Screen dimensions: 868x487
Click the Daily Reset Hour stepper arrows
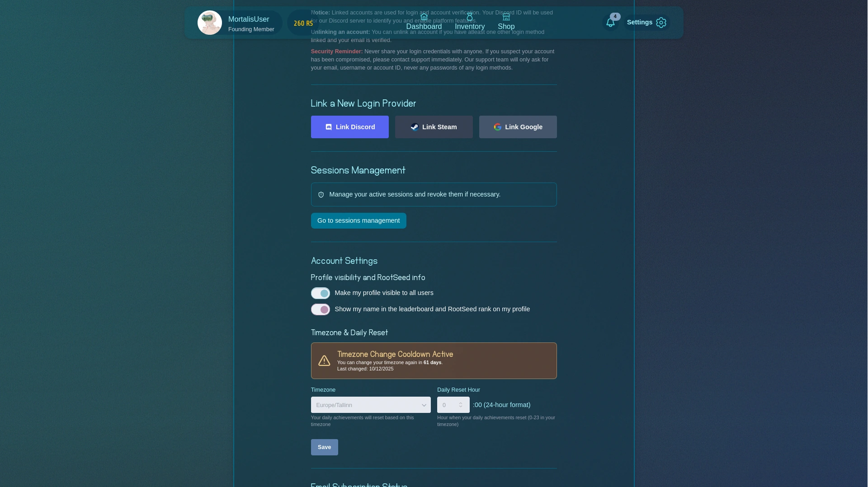(461, 405)
